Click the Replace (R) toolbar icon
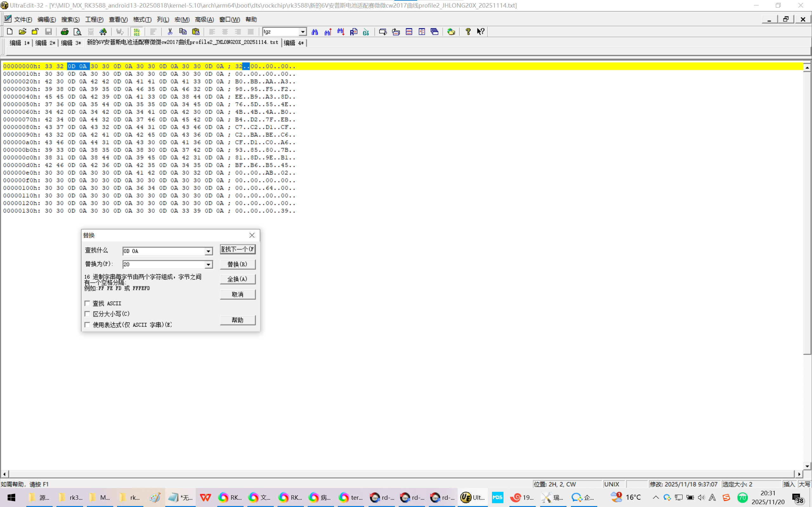The image size is (812, 507). click(353, 31)
